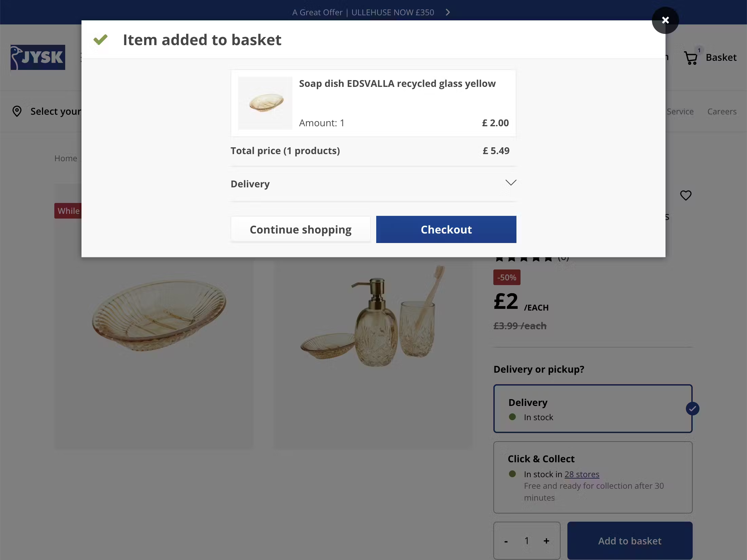
Task: Increase quantity with plus button
Action: point(546,541)
